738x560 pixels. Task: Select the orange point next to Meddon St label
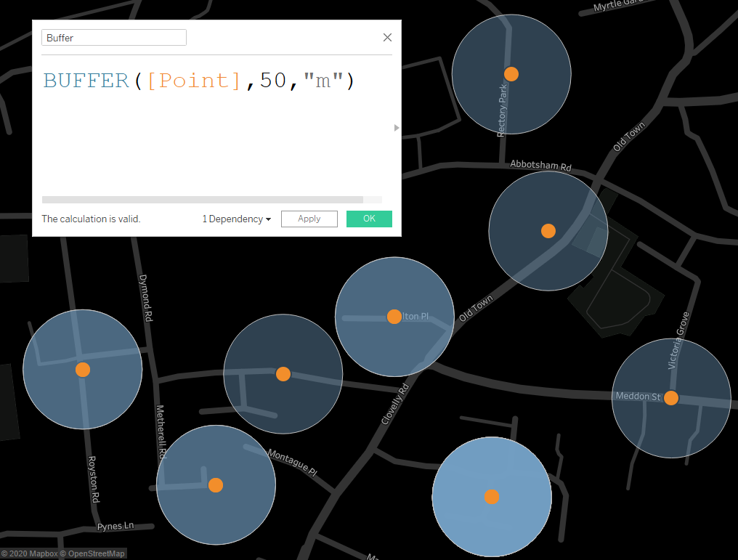point(671,398)
